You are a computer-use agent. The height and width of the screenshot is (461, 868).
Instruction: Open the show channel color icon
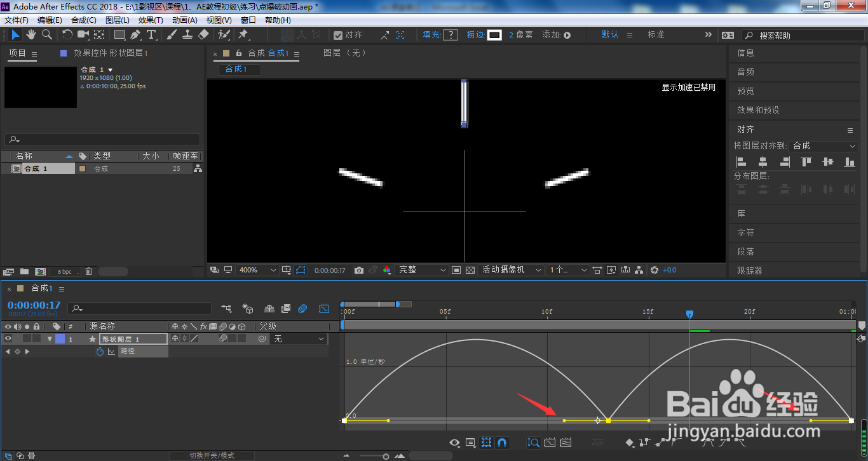click(x=388, y=270)
